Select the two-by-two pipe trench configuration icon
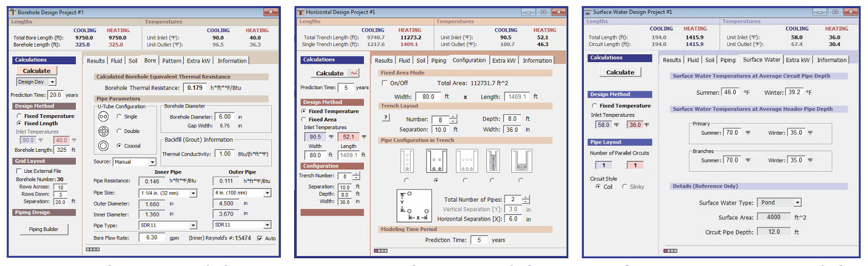This screenshot has width=868, height=266. (435, 161)
